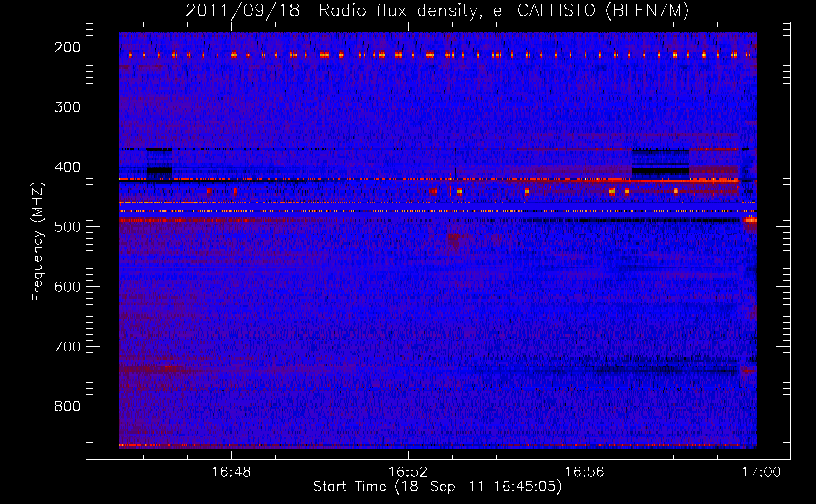816x504 pixels.
Task: Click the larger black dropout block near 16:57
Action: [x=660, y=162]
